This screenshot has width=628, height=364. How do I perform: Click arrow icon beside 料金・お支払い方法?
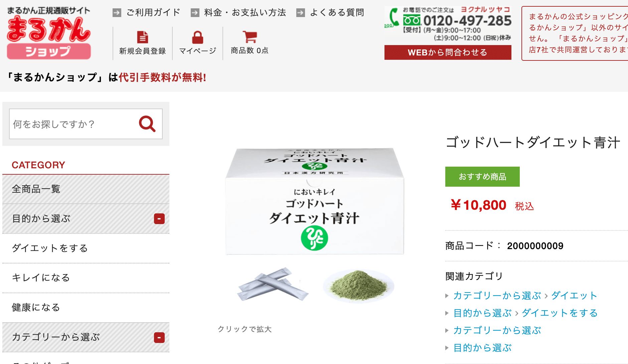click(195, 13)
